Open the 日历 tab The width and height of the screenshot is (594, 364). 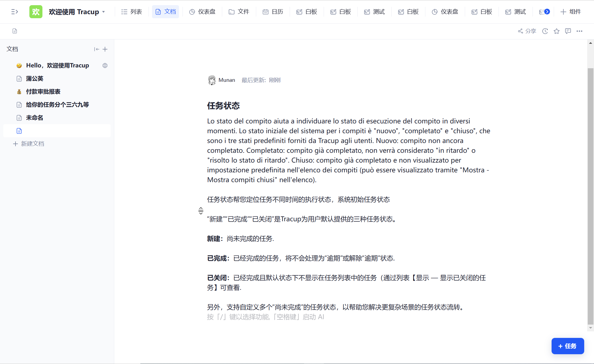(x=273, y=12)
